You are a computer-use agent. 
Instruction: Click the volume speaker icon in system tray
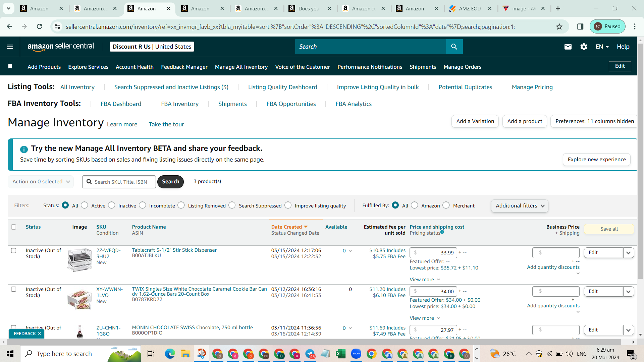[569, 354]
